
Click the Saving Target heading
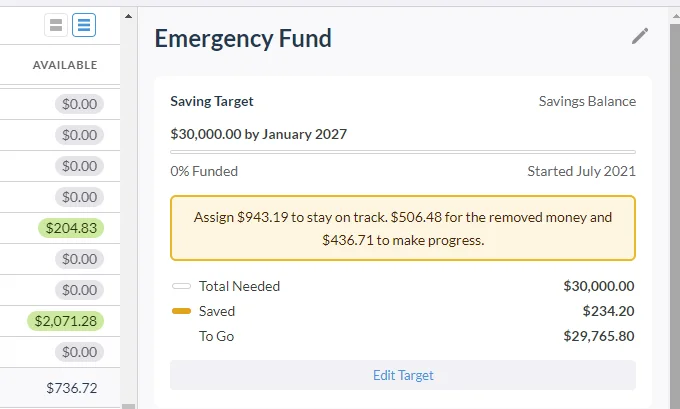tap(212, 101)
